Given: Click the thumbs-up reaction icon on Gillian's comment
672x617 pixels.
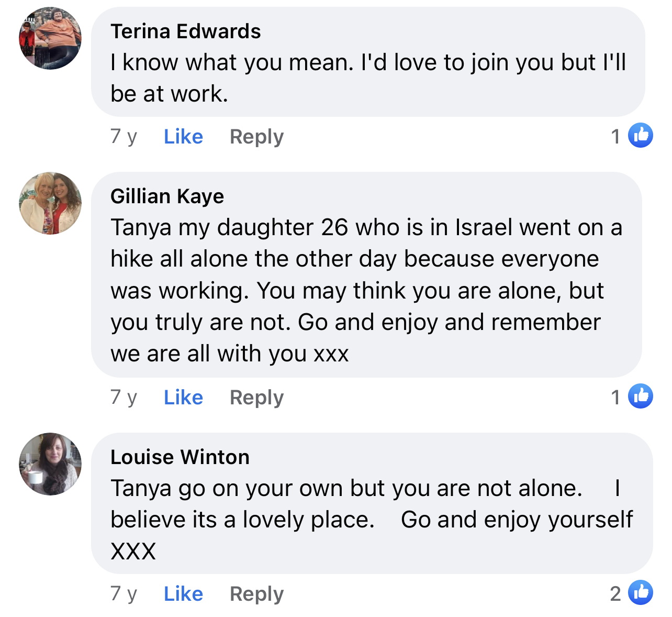Looking at the screenshot, I should click(640, 396).
